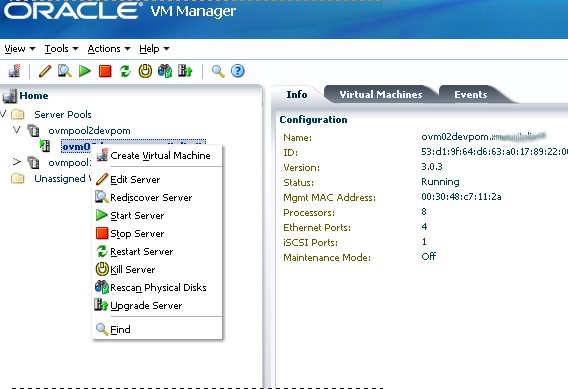568x389 pixels.
Task: Open the Help menu
Action: point(154,49)
